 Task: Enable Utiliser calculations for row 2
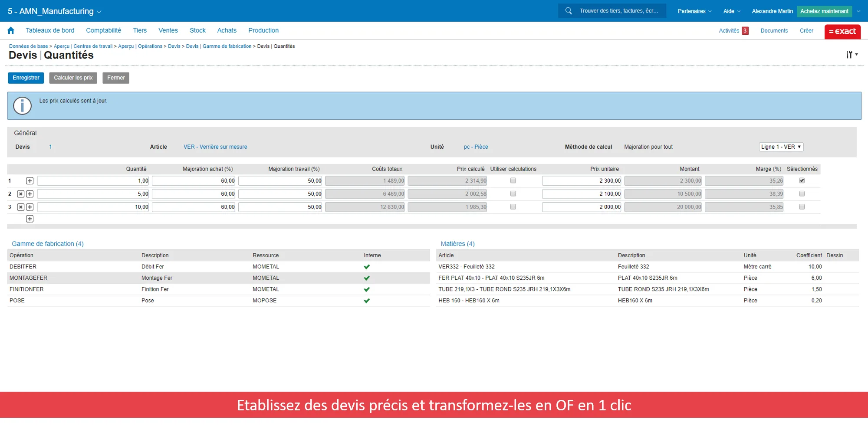click(513, 193)
